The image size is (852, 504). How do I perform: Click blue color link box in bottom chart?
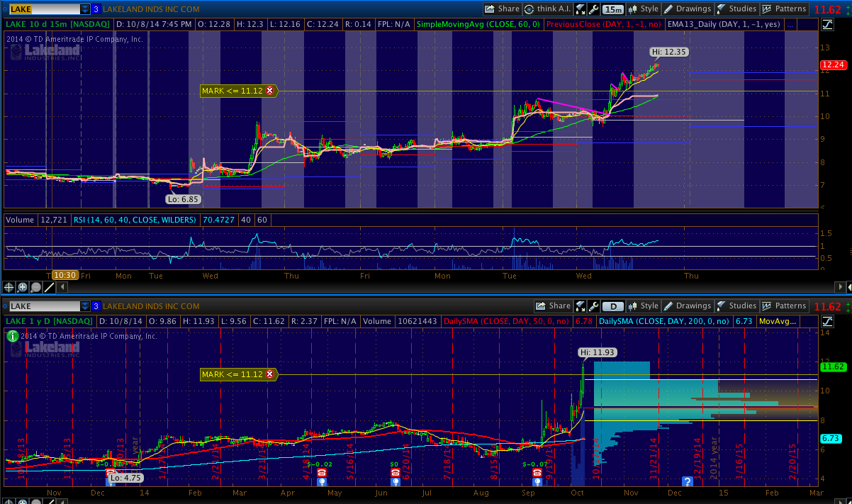[96, 306]
